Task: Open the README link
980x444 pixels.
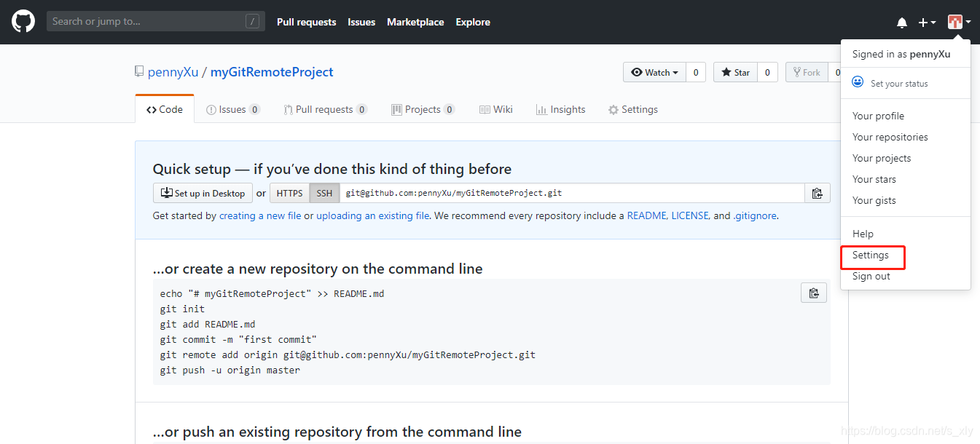Action: pyautogui.click(x=647, y=215)
